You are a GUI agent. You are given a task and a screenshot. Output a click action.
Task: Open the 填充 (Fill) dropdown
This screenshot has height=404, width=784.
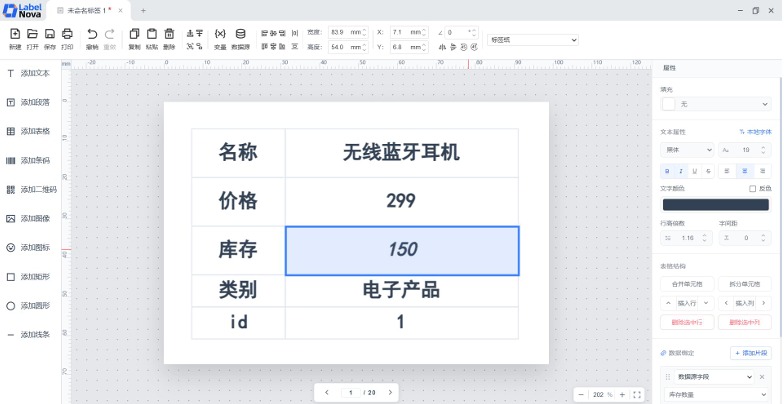[715, 104]
